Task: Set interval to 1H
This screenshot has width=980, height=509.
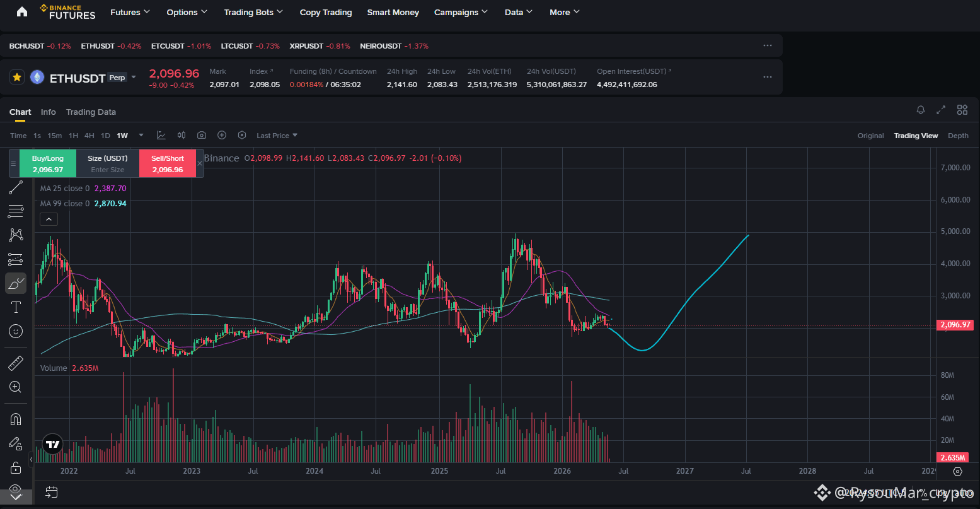Action: click(74, 136)
